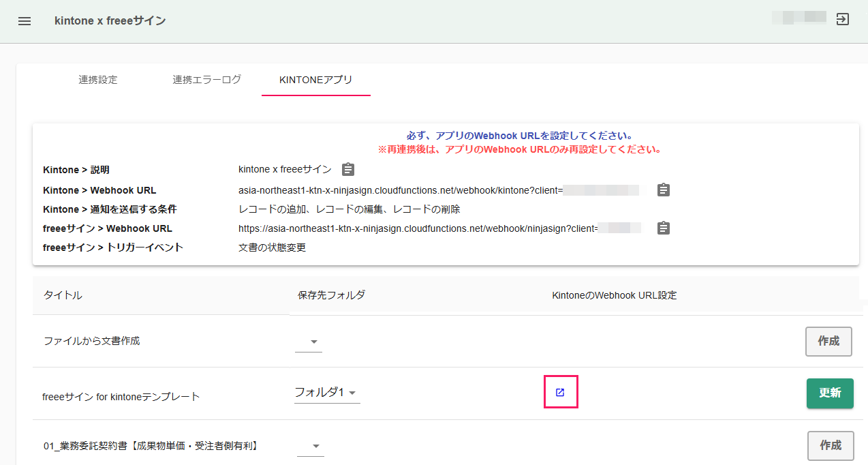Click 作成 button for 01_業務委託契約書 row
Image resolution: width=868 pixels, height=465 pixels.
click(x=831, y=445)
